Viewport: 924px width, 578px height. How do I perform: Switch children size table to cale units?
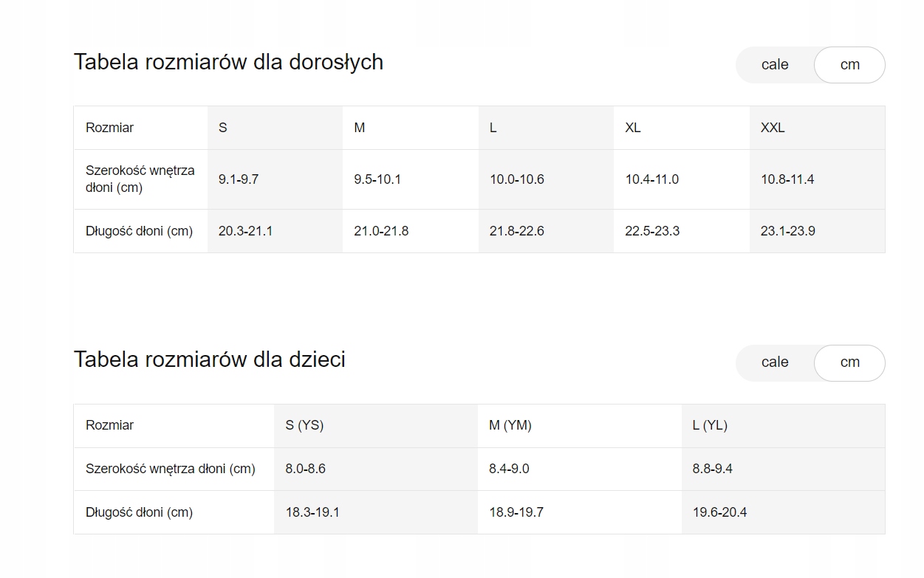[775, 362]
